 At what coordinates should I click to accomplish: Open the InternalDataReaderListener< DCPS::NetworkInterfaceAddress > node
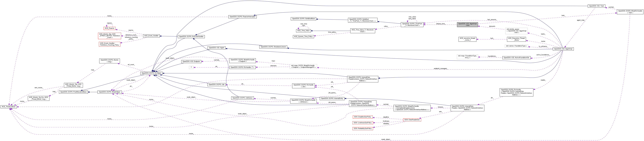pyautogui.click(x=363, y=79)
